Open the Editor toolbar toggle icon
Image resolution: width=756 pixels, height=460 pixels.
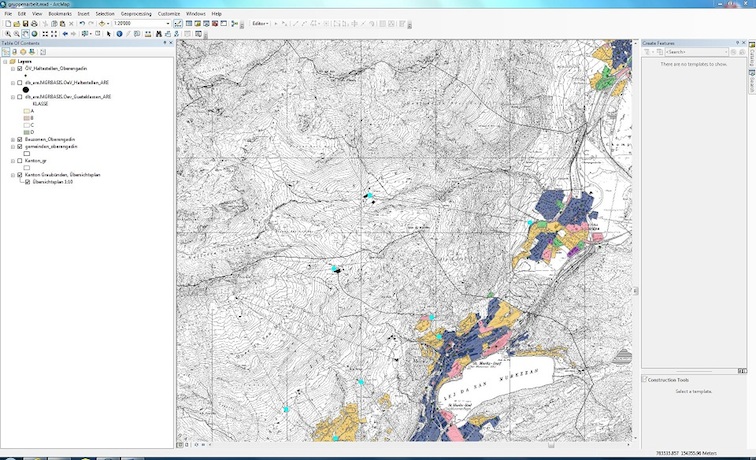[x=178, y=23]
